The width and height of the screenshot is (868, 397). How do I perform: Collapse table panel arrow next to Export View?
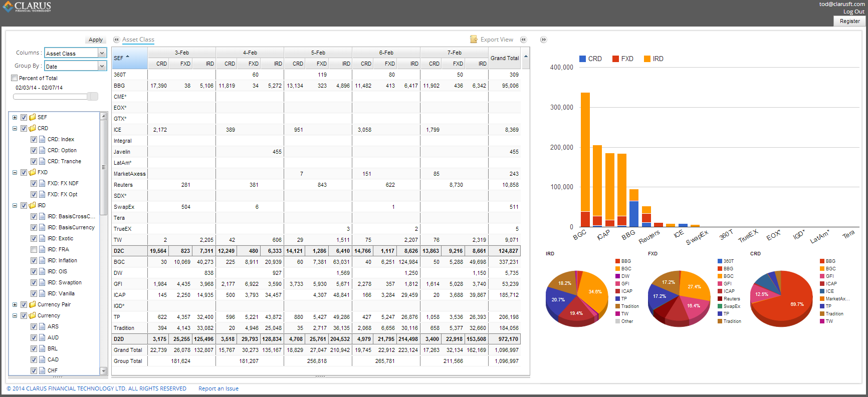coord(523,40)
